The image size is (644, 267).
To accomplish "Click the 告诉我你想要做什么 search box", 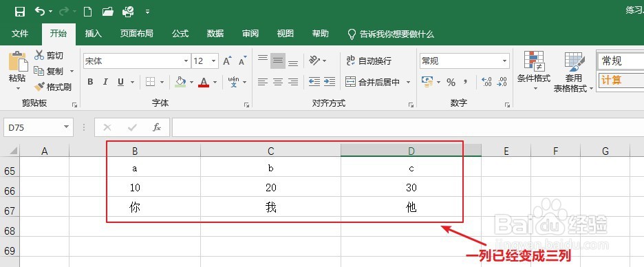I will [391, 34].
